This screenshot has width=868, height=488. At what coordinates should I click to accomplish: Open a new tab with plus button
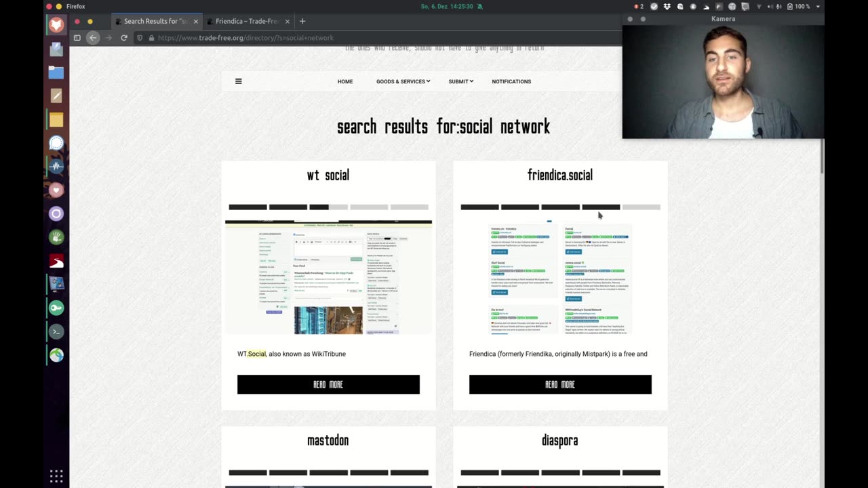coord(302,21)
